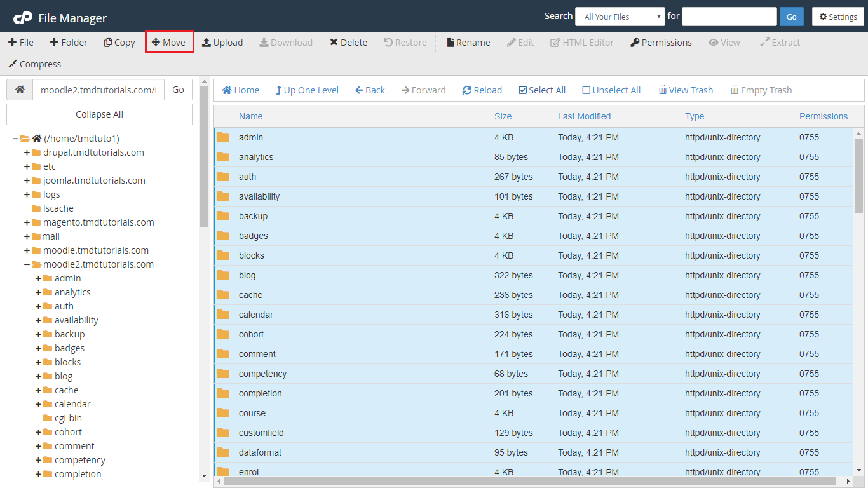Open the 'All Your Files' search dropdown
Image resolution: width=868 pixels, height=488 pixels.
(x=620, y=17)
